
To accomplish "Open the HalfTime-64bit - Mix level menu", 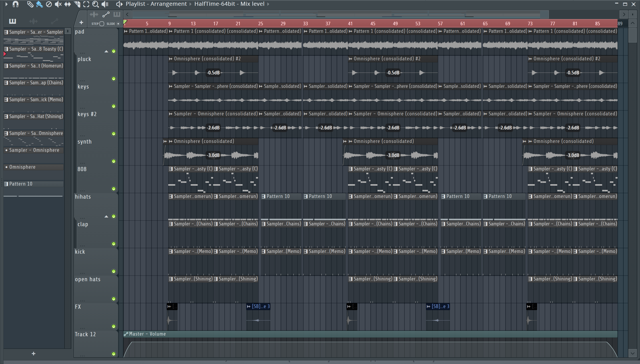I will pyautogui.click(x=229, y=4).
